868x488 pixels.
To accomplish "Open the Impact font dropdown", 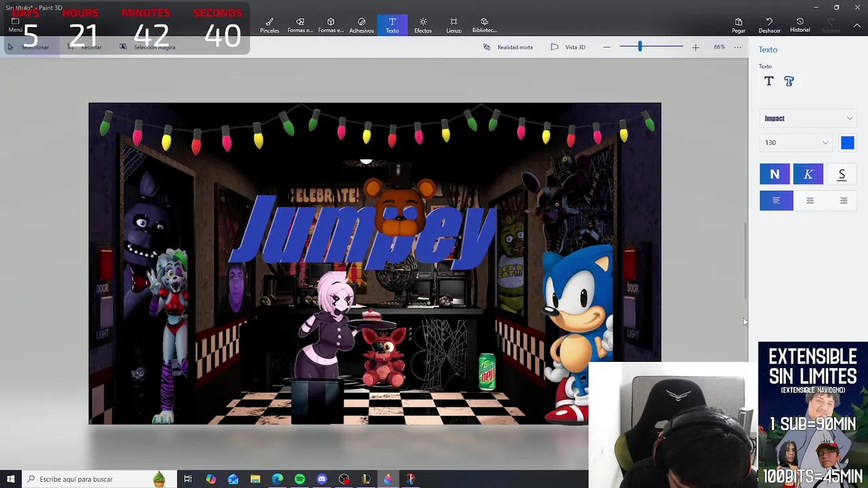I will coord(808,119).
